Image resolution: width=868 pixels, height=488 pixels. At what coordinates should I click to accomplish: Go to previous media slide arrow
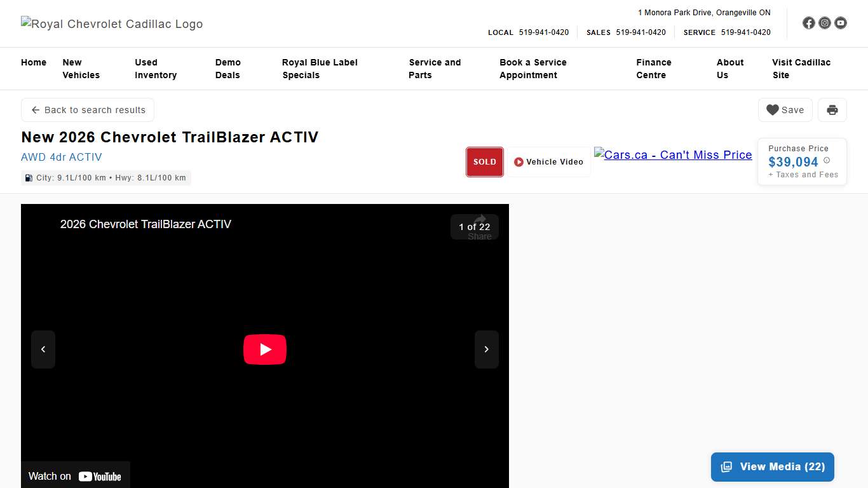click(x=43, y=349)
